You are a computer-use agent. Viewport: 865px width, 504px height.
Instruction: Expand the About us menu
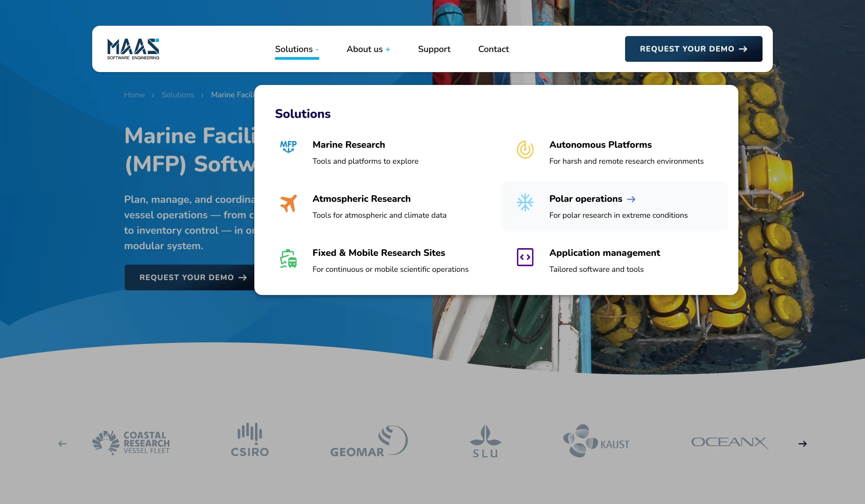pyautogui.click(x=368, y=49)
